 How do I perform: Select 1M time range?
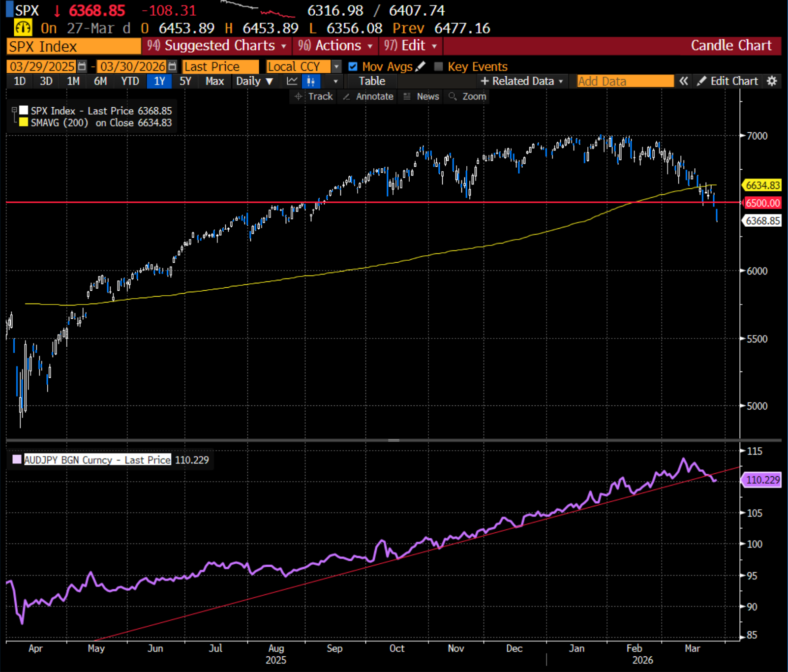73,81
